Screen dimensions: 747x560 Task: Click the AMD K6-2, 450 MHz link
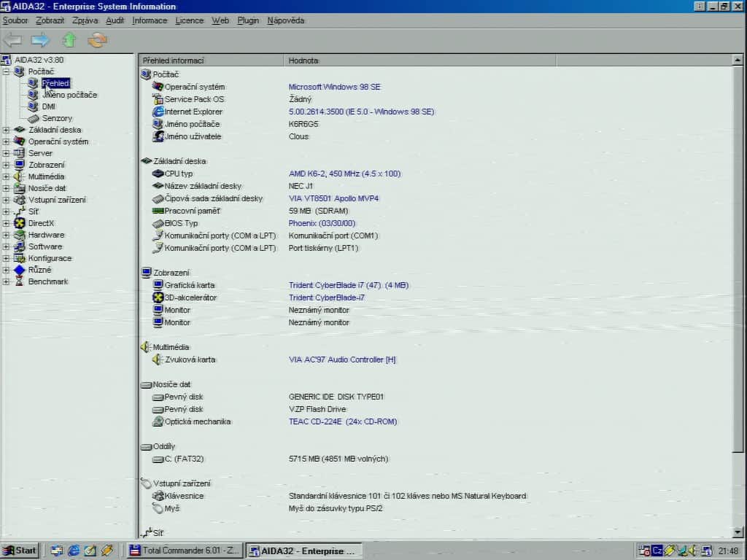point(344,174)
